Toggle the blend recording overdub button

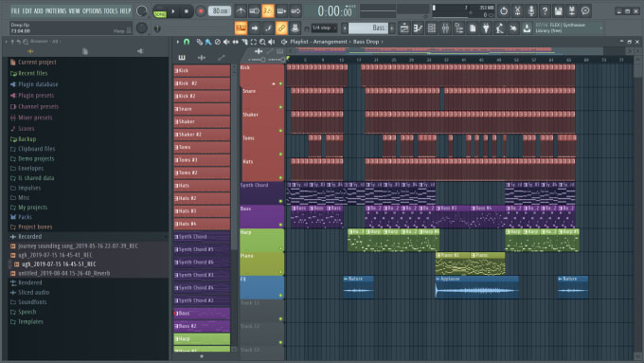coord(281,11)
